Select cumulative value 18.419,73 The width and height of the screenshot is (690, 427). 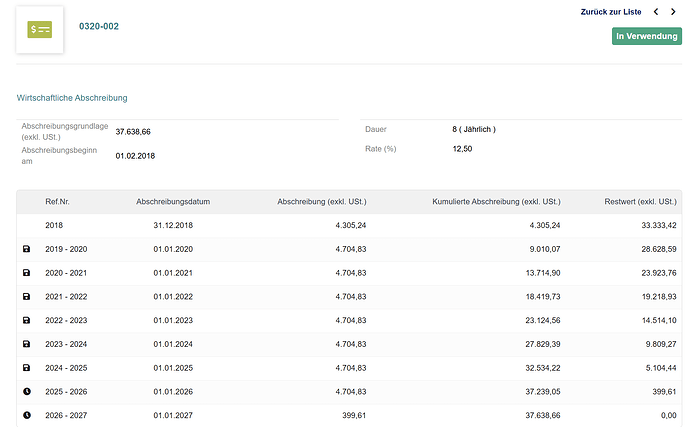[543, 297]
